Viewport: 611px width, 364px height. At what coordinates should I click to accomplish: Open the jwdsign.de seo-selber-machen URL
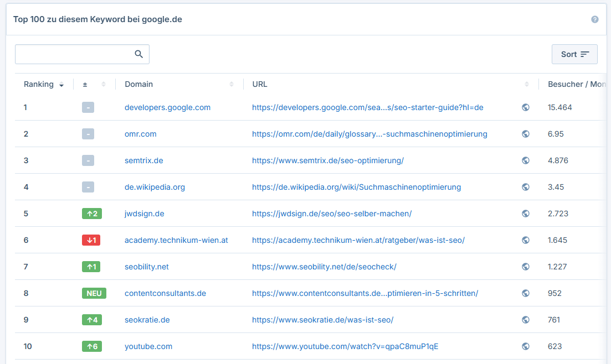[x=332, y=214]
